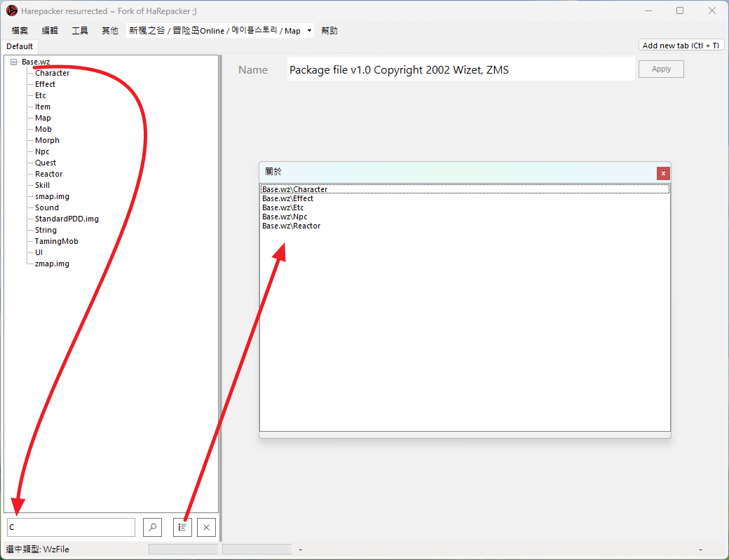Select the Character node in tree

[52, 73]
